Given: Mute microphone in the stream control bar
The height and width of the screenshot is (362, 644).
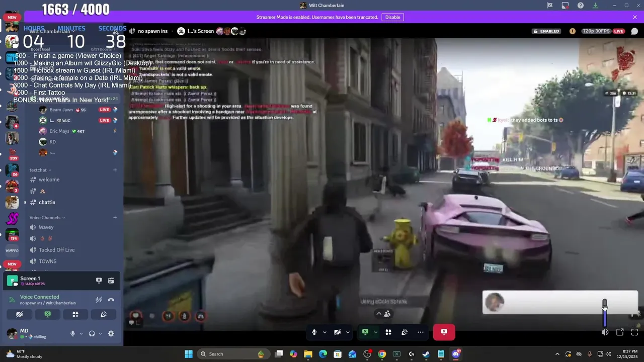Looking at the screenshot, I should point(314,332).
